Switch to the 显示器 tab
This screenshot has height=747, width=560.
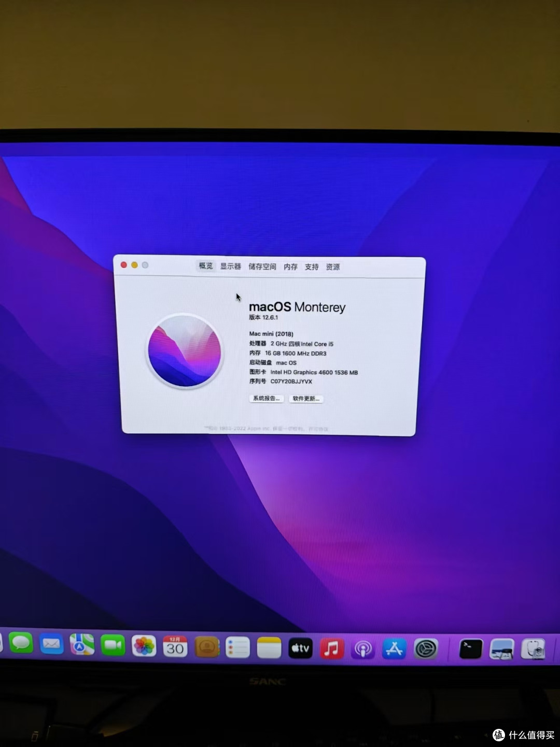tap(231, 266)
